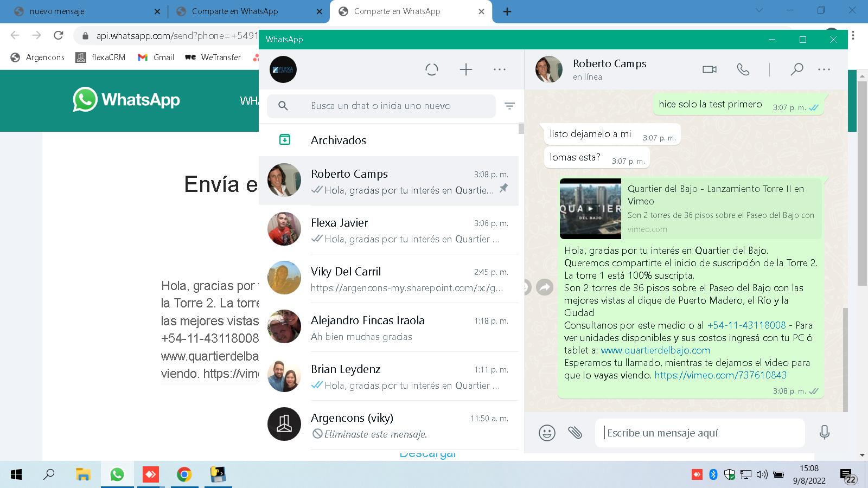Screen dimensions: 868x488
Task: Open own profile Flexa avatar
Action: coord(283,69)
